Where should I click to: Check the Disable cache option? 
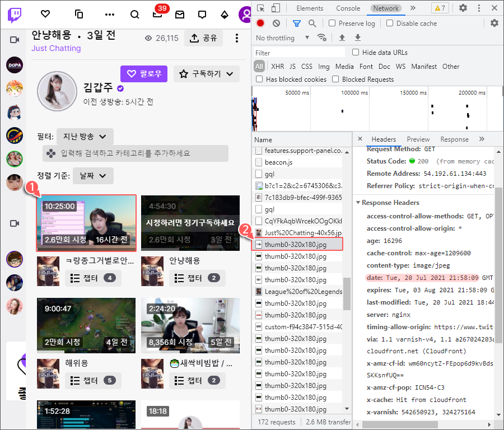pyautogui.click(x=389, y=24)
